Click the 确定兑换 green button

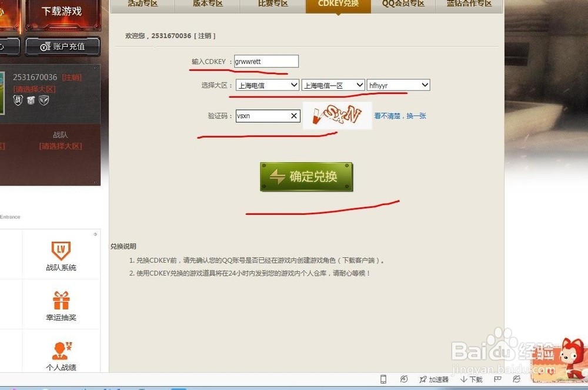[x=306, y=177]
